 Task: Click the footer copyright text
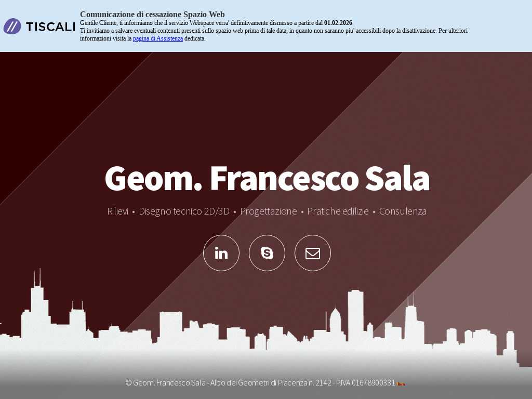[166, 383]
